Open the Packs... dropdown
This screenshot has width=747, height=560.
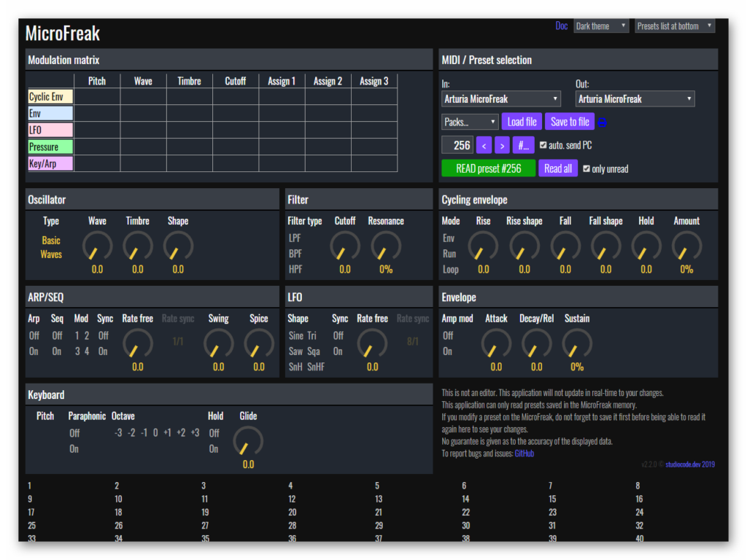click(470, 122)
